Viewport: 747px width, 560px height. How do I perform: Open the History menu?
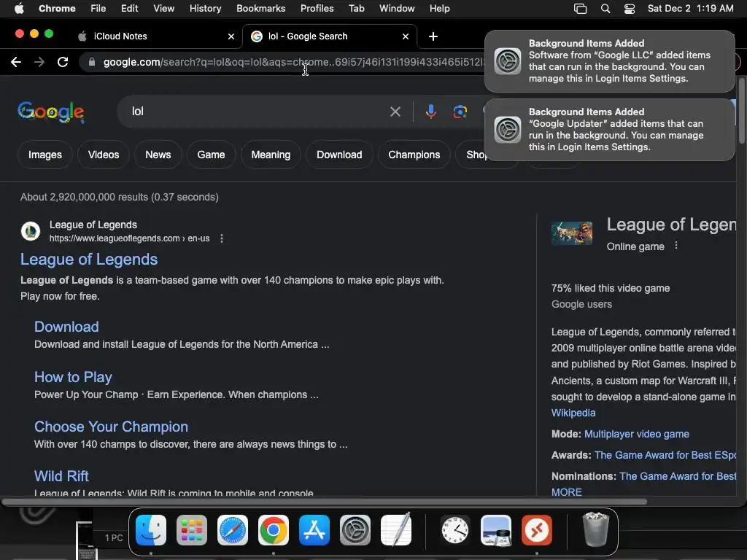pos(205,9)
